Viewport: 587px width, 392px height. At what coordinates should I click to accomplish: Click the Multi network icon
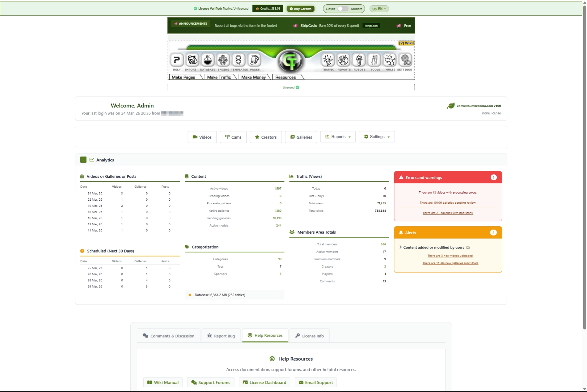390,60
